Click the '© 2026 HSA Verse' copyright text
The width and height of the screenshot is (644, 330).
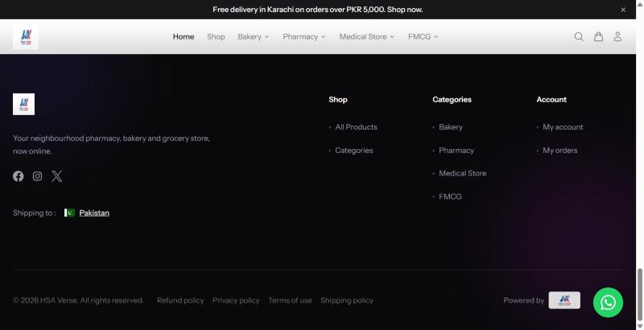[x=78, y=300]
